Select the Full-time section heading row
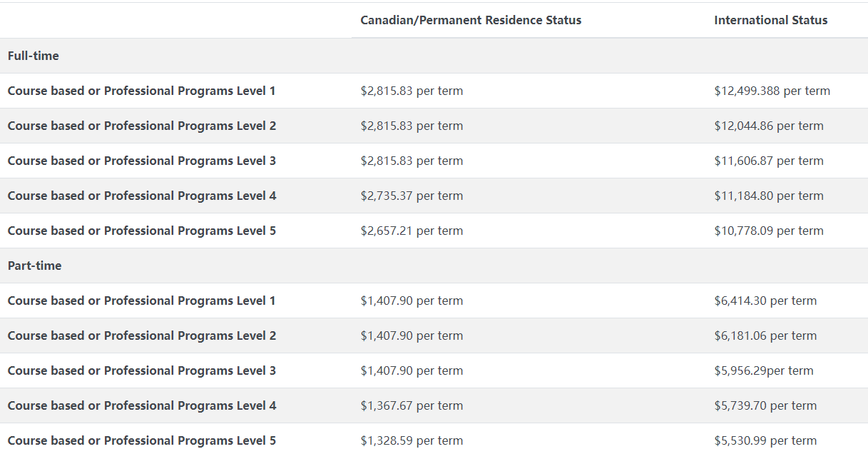 pos(434,56)
